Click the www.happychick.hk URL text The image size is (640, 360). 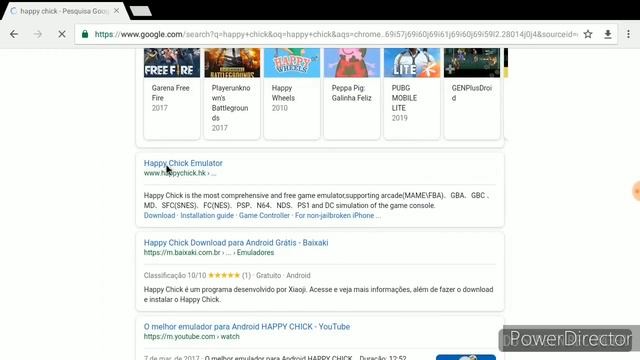175,173
